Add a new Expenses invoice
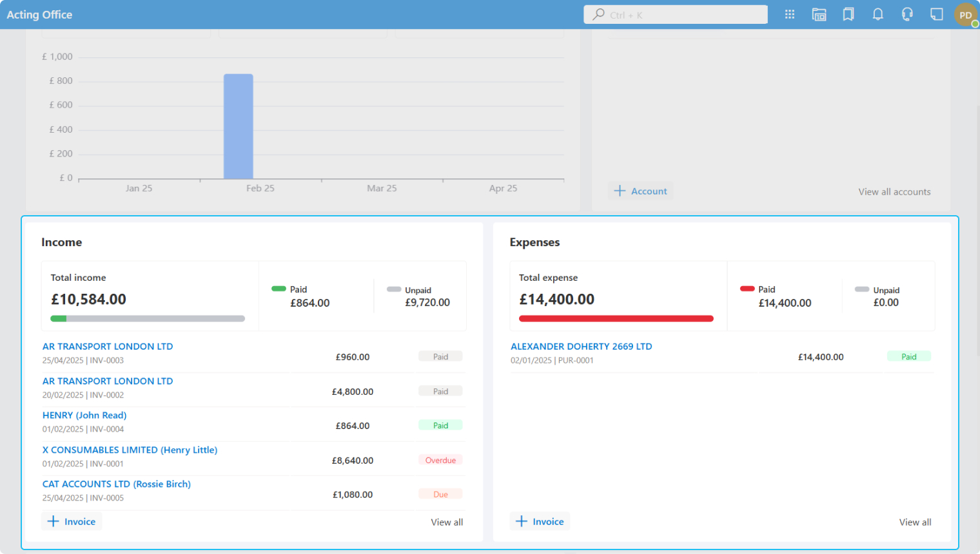Image resolution: width=980 pixels, height=554 pixels. 540,521
